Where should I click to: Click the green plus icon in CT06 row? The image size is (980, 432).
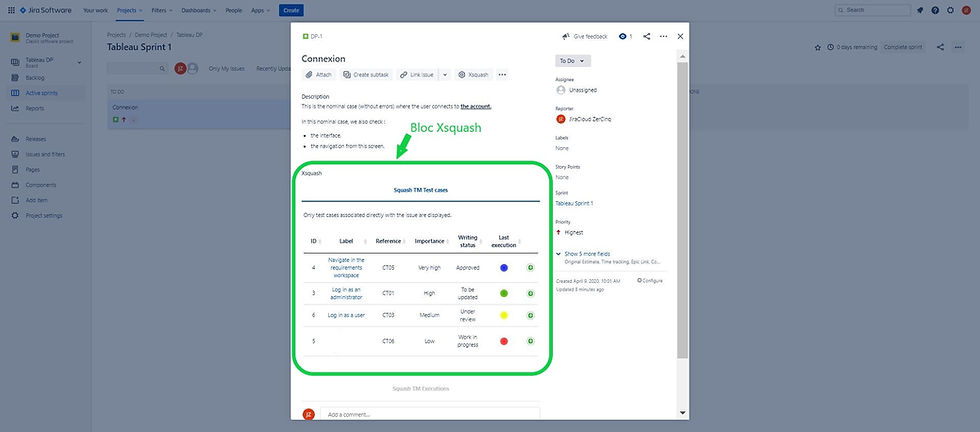(x=530, y=341)
